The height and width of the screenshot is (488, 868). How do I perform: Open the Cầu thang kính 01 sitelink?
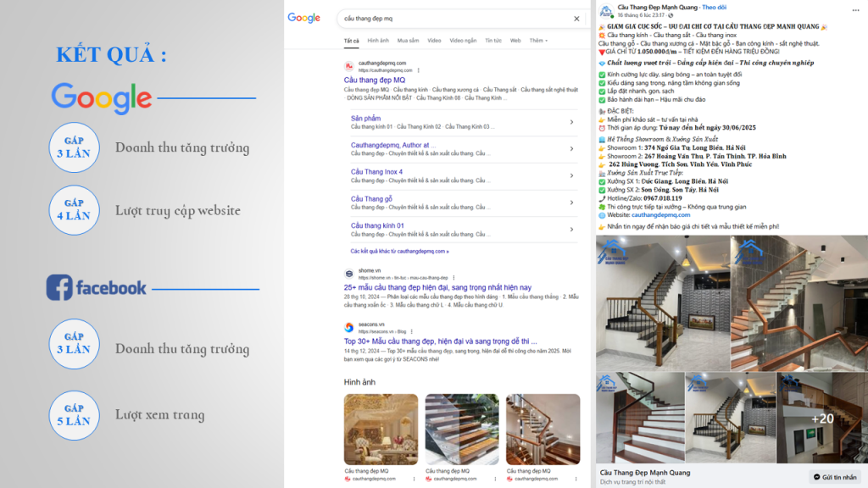tap(377, 225)
